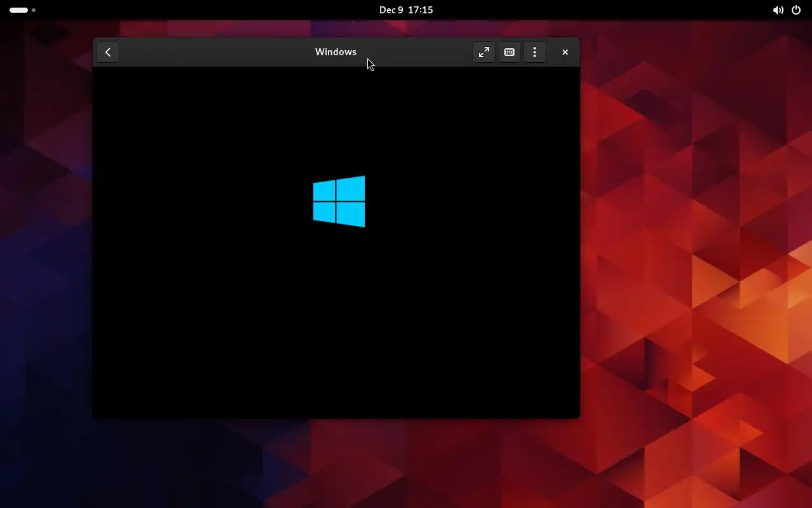Open the Activities overview in the top bar
Viewport: 812px width, 508px height.
coord(22,10)
